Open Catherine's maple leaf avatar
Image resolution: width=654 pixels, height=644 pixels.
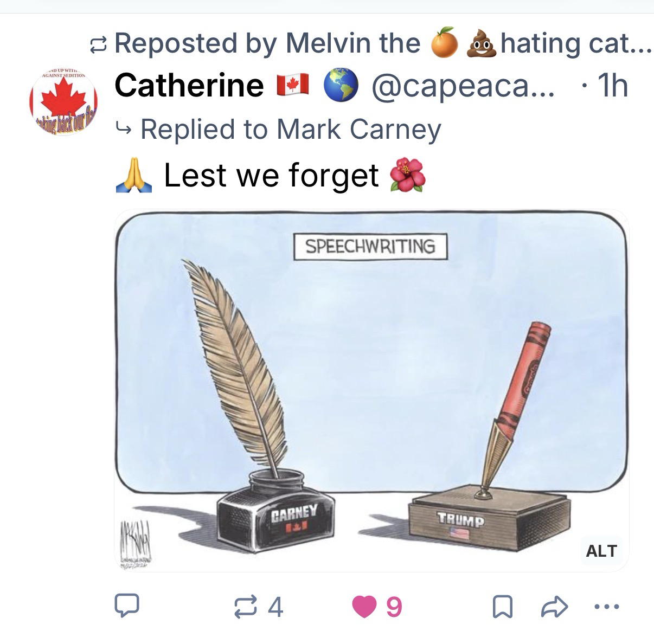pos(63,102)
